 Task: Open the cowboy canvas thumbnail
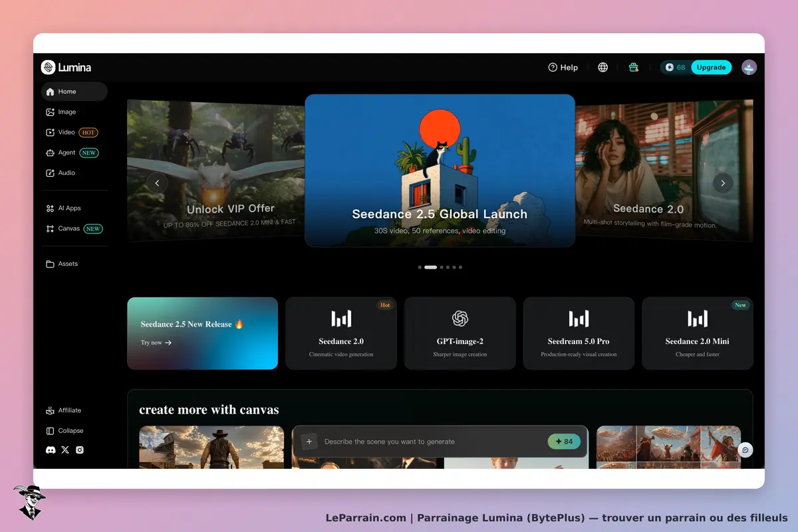click(x=211, y=447)
